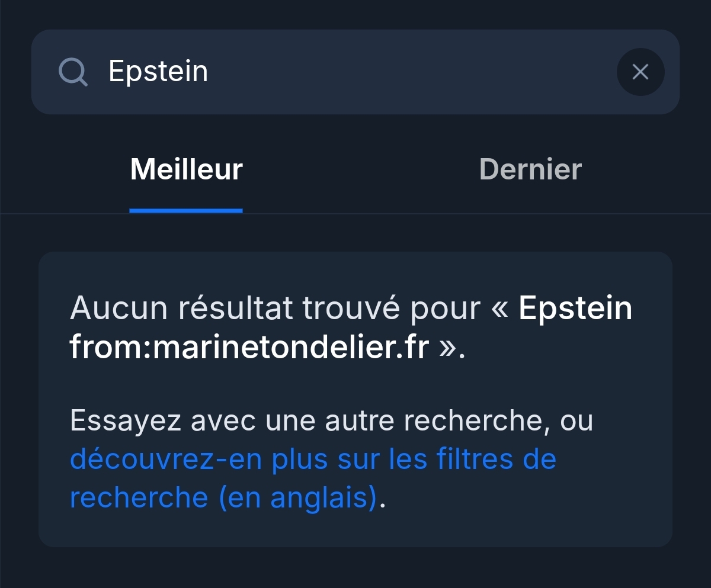Image resolution: width=711 pixels, height=588 pixels.
Task: Click the blue underline below Meilleur
Action: tap(186, 210)
